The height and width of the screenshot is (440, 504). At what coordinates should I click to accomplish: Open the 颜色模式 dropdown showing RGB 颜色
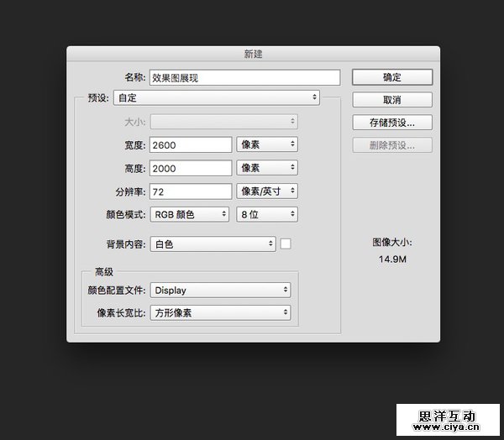(190, 215)
